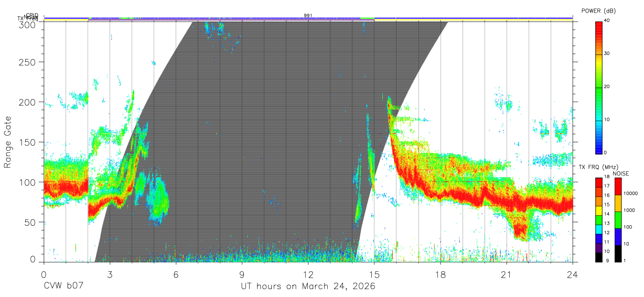Click the 300 range gate tick label
The height and width of the screenshot is (297, 644).
27,25
